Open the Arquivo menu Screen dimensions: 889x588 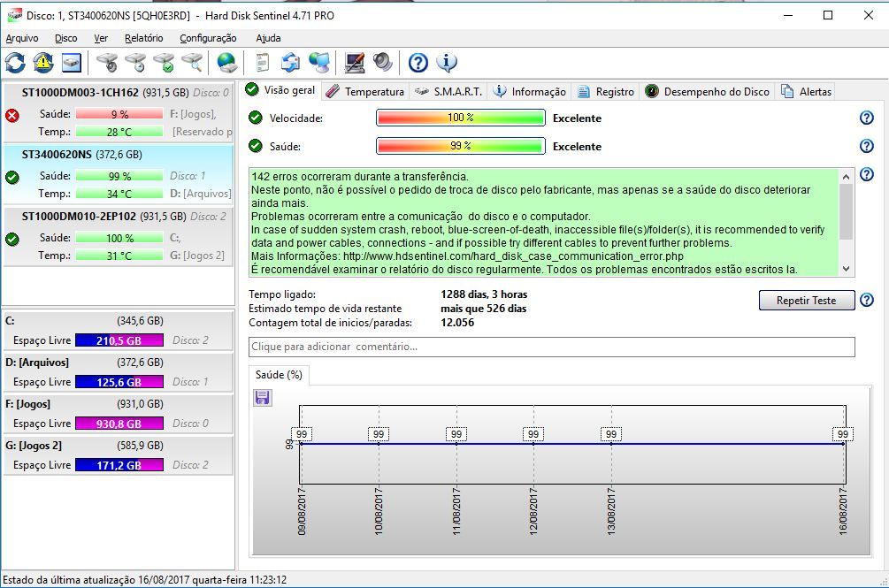[x=22, y=38]
